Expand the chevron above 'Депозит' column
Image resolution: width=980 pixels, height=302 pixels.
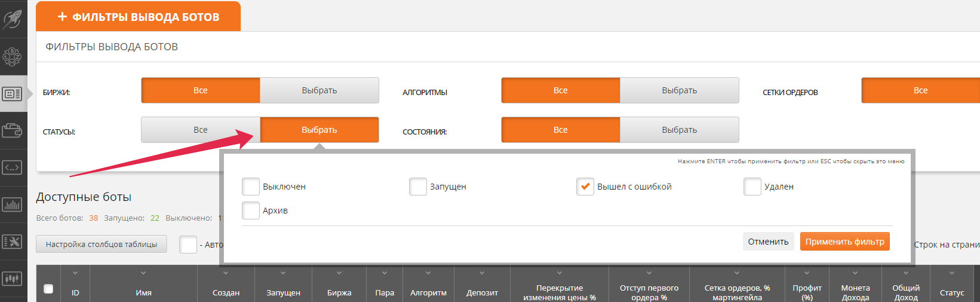coord(482,273)
